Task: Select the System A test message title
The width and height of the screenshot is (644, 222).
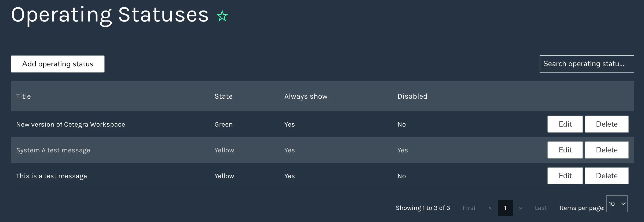Action: click(53, 150)
